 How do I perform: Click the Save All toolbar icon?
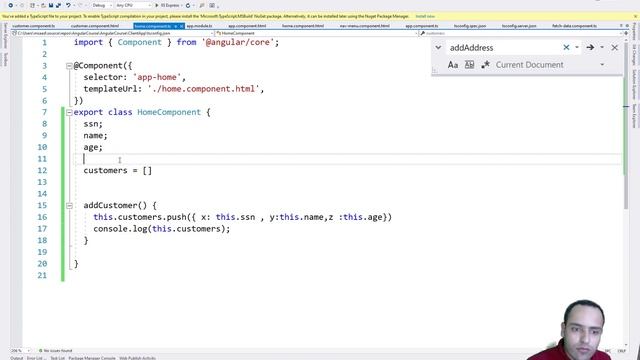(x=58, y=5)
